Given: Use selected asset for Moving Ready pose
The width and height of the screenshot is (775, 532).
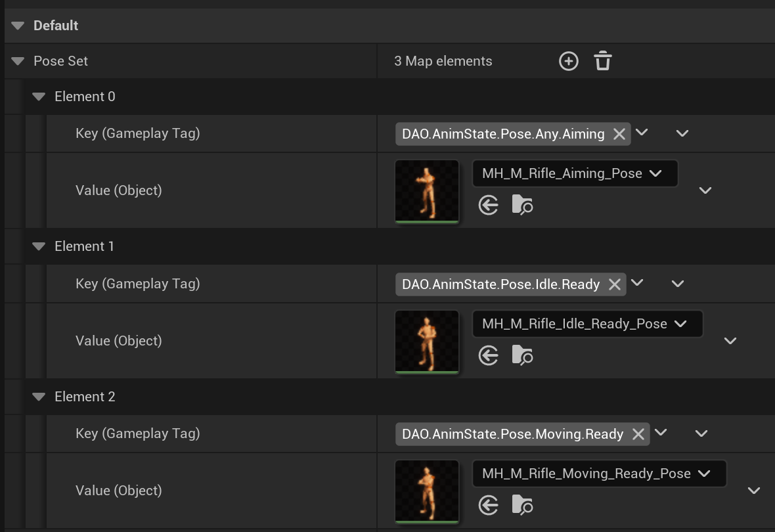Looking at the screenshot, I should (x=489, y=505).
